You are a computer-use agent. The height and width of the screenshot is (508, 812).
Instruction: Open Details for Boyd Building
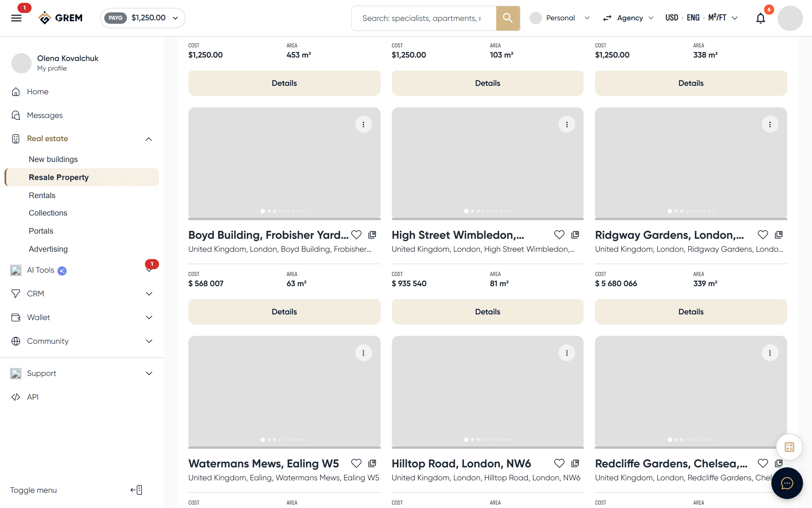point(284,312)
